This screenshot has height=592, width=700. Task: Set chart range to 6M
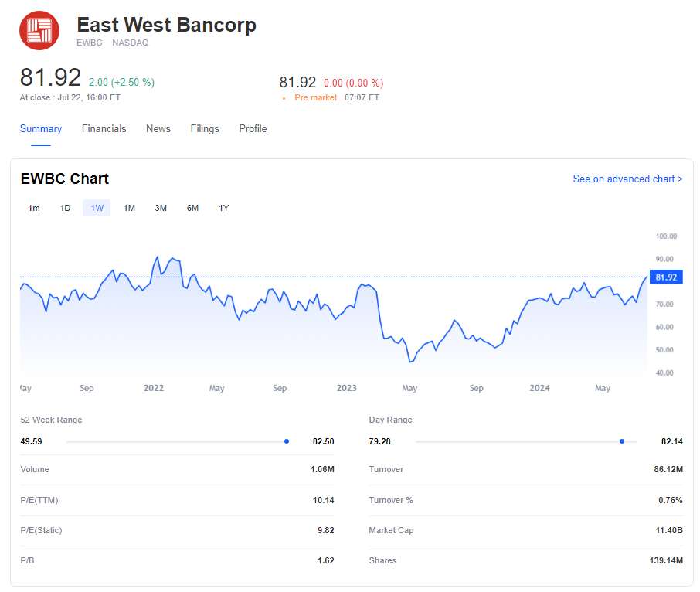pyautogui.click(x=192, y=208)
